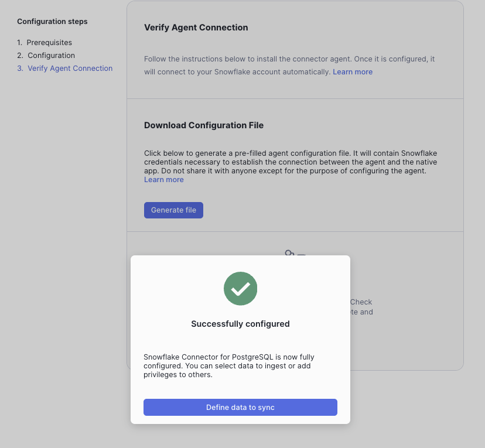This screenshot has height=448, width=485.
Task: Open the Learn more link about agent installation
Action: pos(353,71)
